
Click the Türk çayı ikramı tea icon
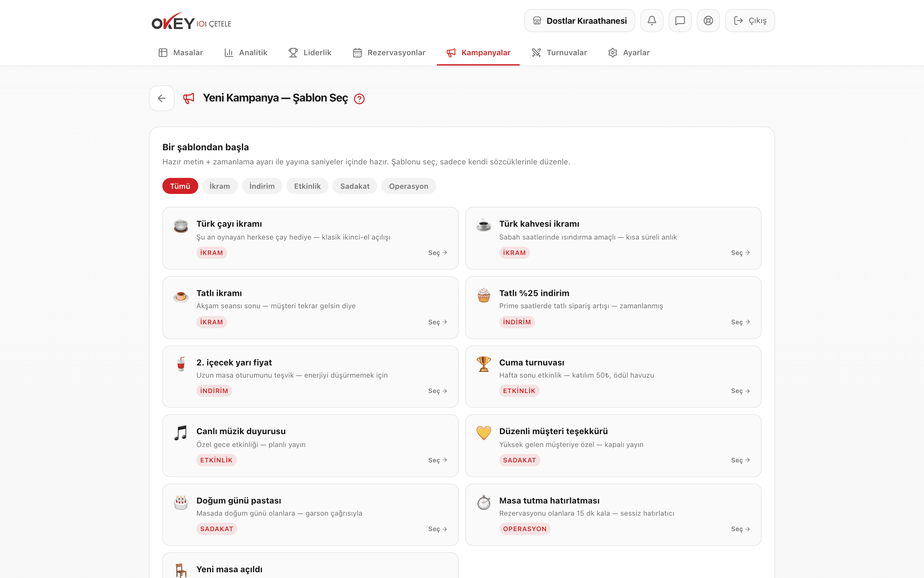(x=181, y=225)
